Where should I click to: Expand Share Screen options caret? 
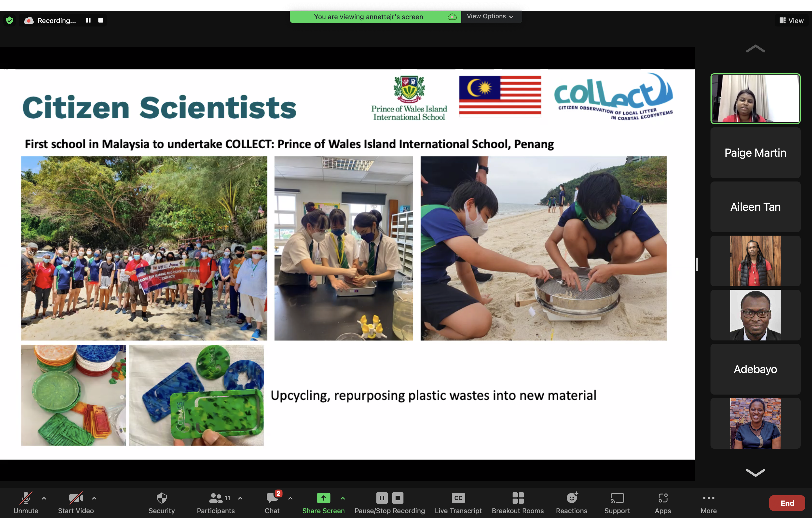click(343, 498)
